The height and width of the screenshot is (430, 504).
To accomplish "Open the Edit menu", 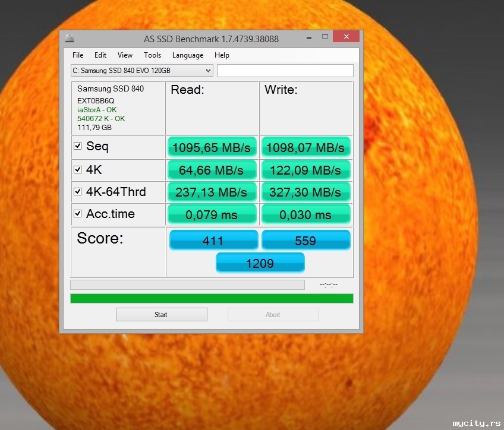I will click(100, 55).
